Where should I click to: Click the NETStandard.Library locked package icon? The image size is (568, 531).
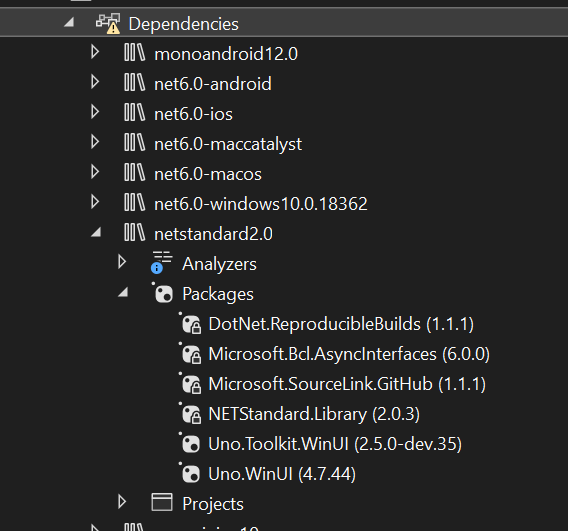pyautogui.click(x=191, y=414)
